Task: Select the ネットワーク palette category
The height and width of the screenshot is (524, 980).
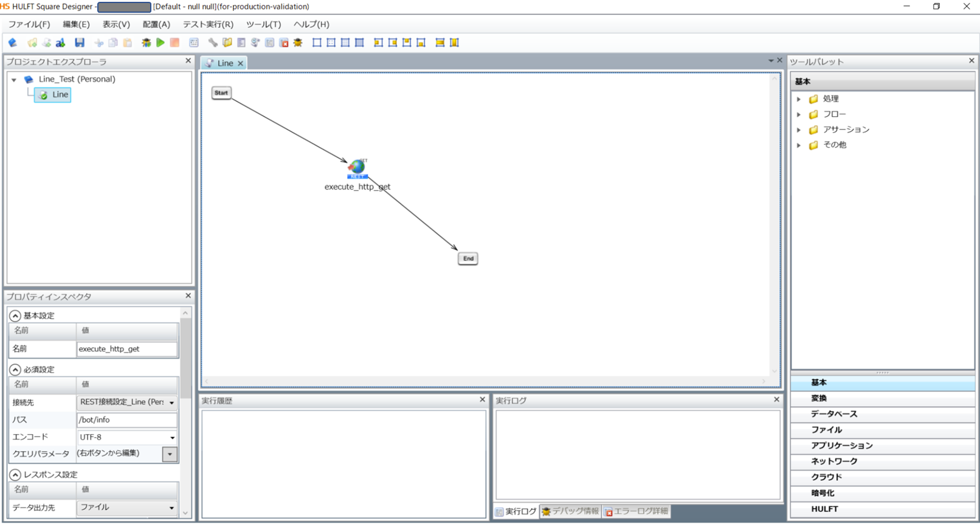Action: click(883, 462)
